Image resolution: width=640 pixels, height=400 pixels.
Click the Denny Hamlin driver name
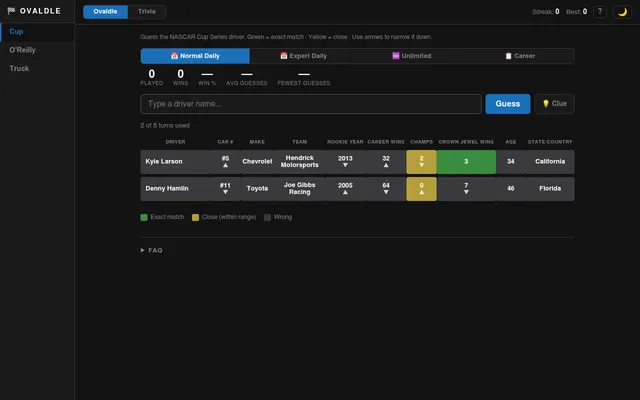pos(167,189)
